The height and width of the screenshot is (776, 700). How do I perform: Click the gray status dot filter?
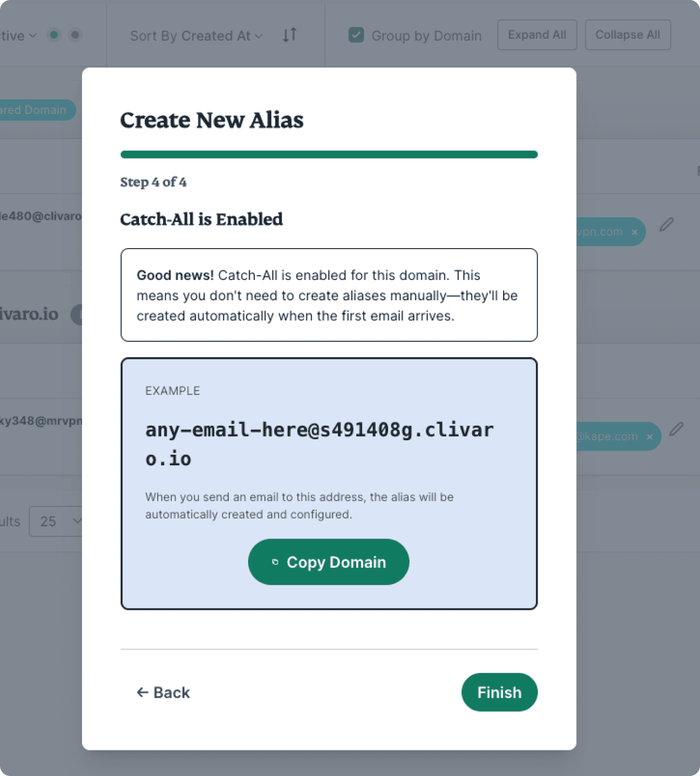75,35
